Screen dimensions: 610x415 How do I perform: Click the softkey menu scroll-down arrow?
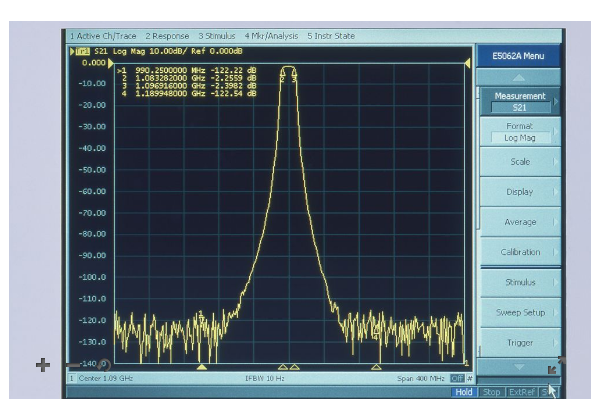tap(518, 368)
